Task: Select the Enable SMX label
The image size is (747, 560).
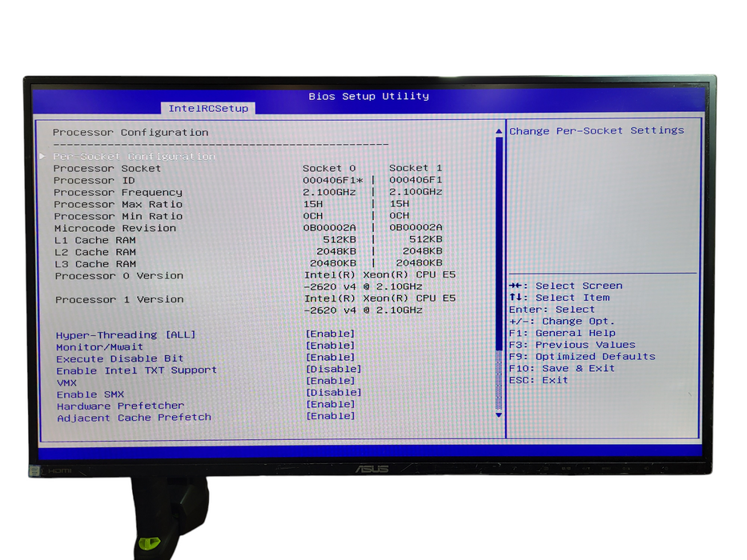Action: (x=90, y=394)
